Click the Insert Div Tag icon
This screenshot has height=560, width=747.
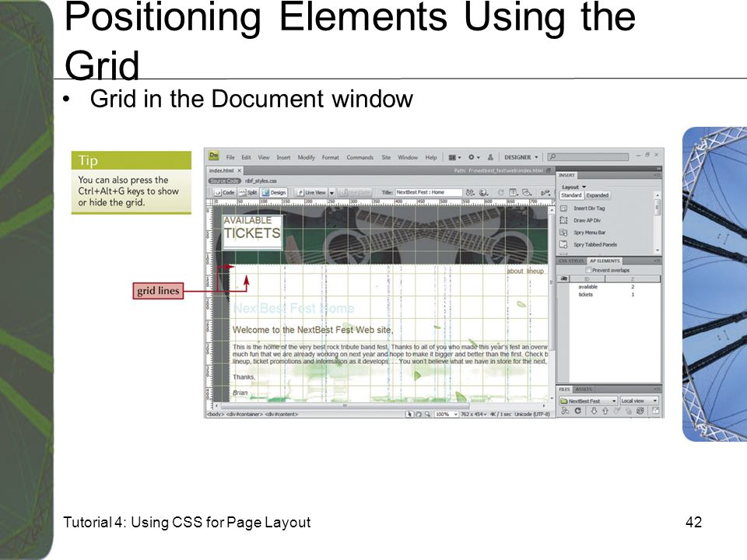(x=563, y=208)
